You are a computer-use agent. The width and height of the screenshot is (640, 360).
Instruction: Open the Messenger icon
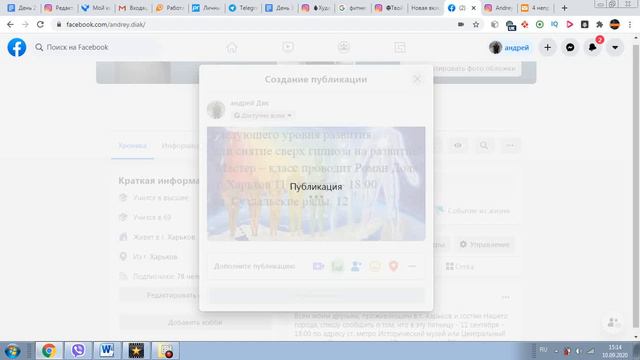(x=570, y=48)
